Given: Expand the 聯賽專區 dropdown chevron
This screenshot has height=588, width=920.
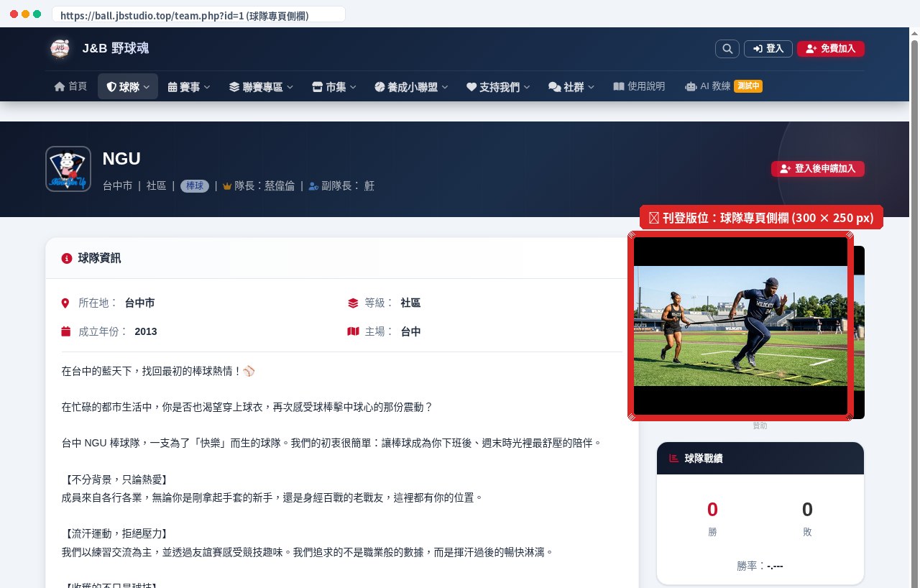Looking at the screenshot, I should click(290, 88).
